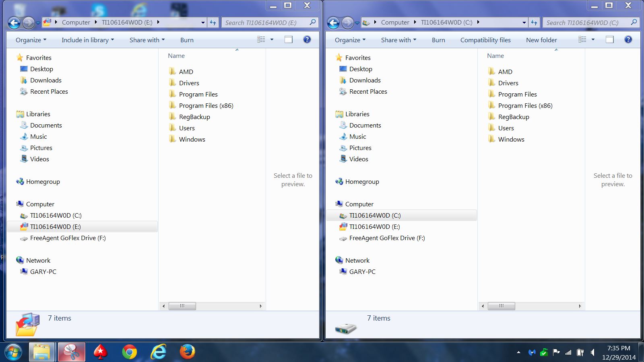Click Computer breadcrumb in C: window address bar
Viewport: 644px width, 362px height.
point(395,23)
